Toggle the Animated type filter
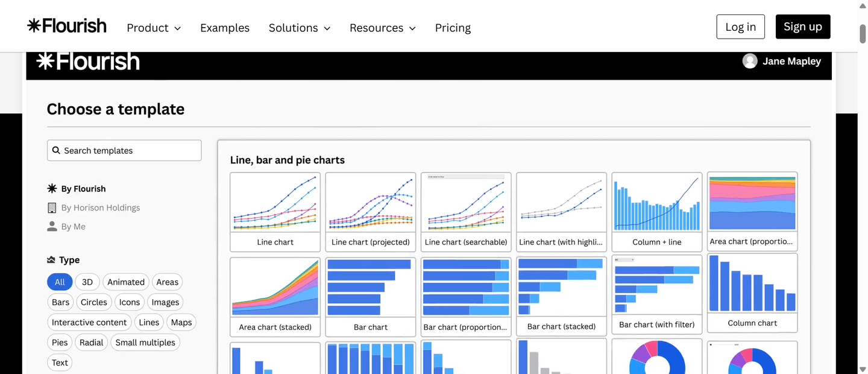Screen dimensions: 868x374 pyautogui.click(x=126, y=282)
